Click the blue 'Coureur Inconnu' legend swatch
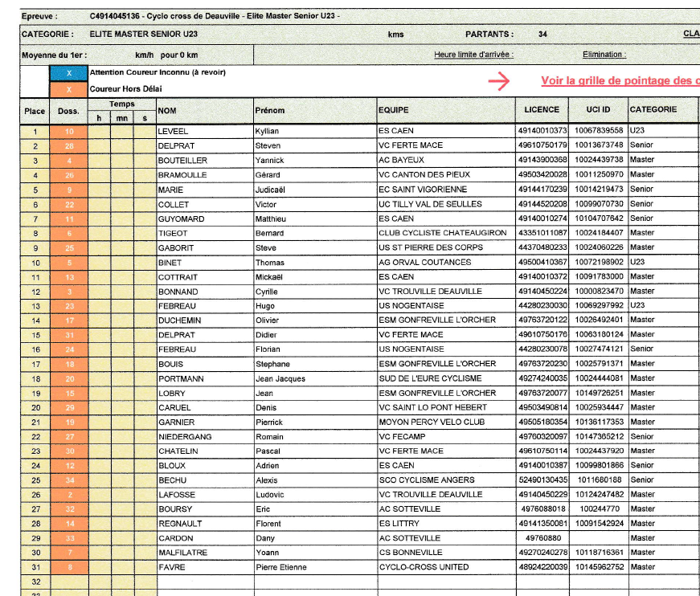Viewport: 700px width, 596px height. (69, 73)
